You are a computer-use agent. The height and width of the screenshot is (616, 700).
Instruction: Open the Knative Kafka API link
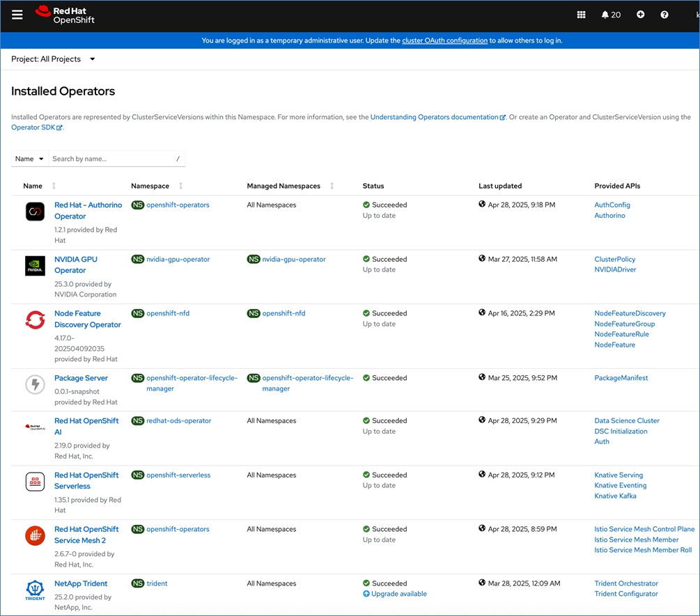615,496
